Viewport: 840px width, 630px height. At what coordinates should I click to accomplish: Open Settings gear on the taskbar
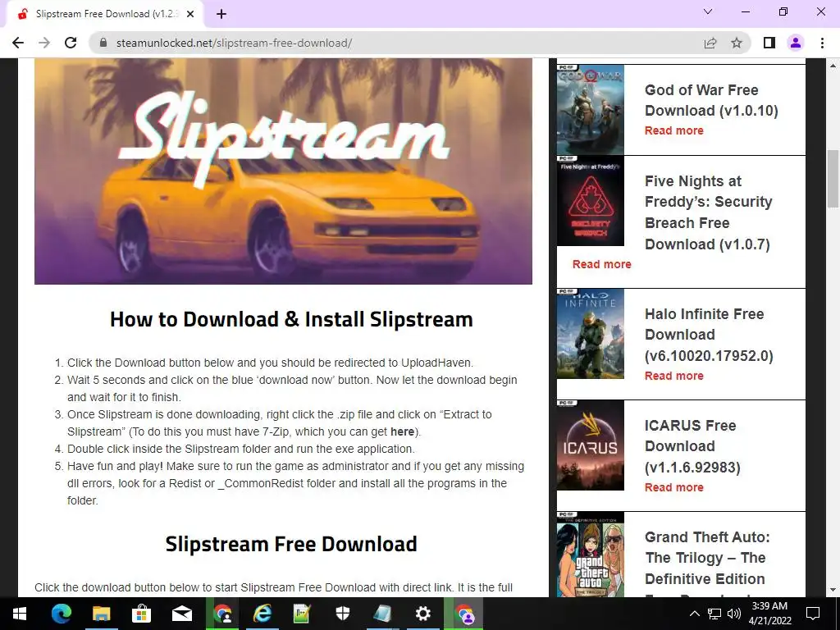pyautogui.click(x=422, y=614)
